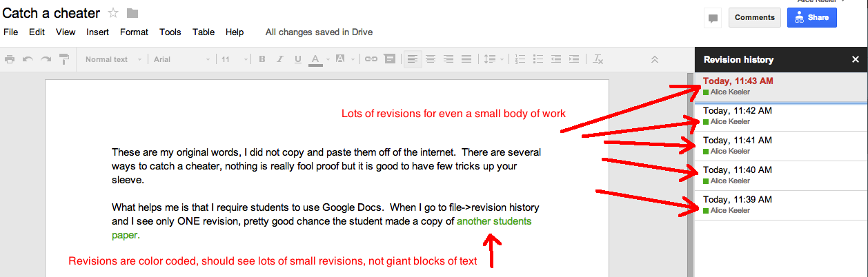This screenshot has height=277, width=868.
Task: Open the comment bubble icon near Comments
Action: (x=713, y=18)
